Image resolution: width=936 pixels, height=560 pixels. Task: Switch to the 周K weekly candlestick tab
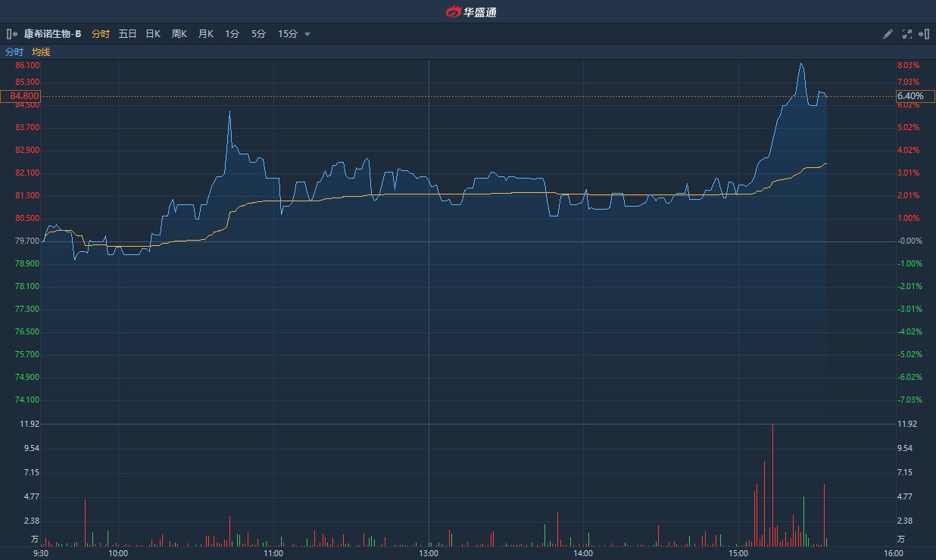pos(179,34)
